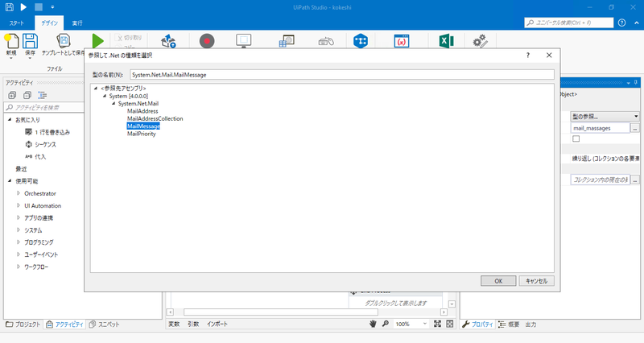Screen dimensions: 644x343
Task: Select the 代入 assign activity
Action: [35, 156]
